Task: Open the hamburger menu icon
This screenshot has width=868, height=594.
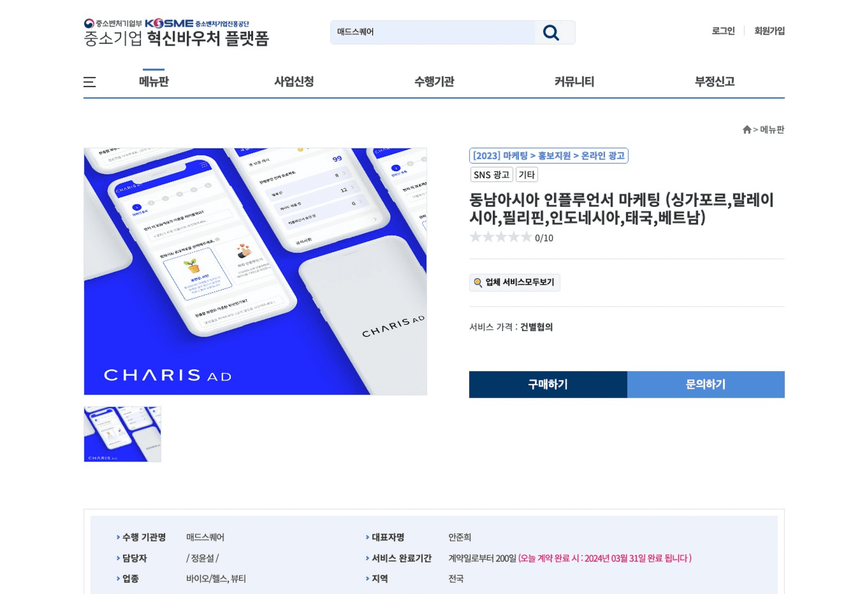Action: click(90, 82)
